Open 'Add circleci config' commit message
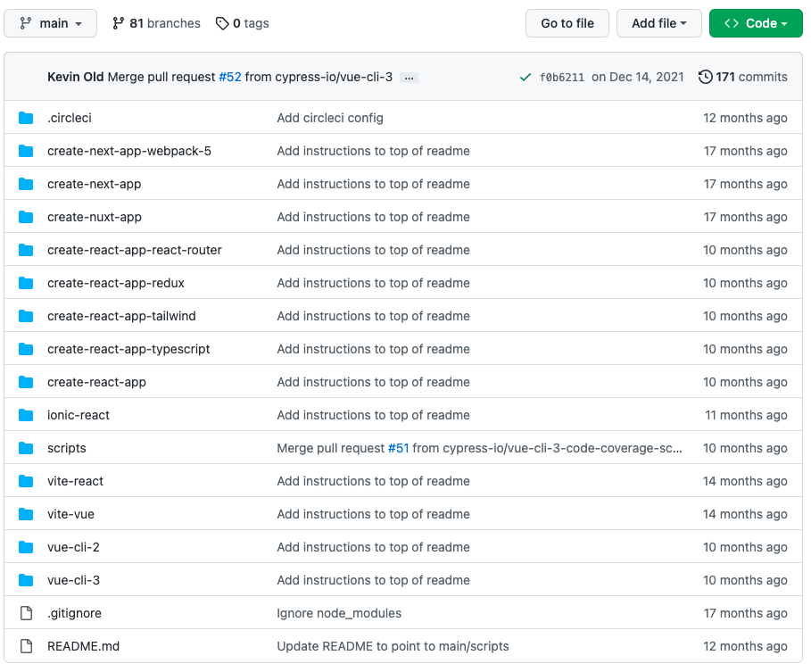The width and height of the screenshot is (811, 672). click(330, 118)
